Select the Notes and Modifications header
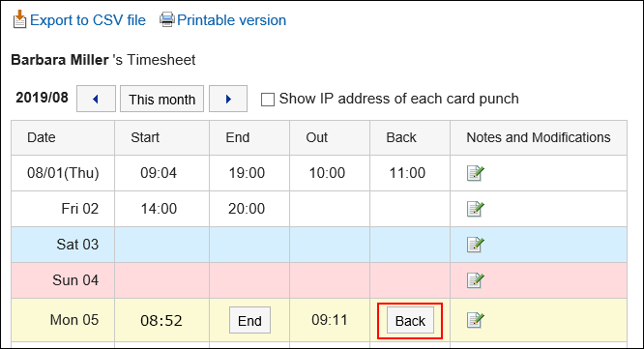644x349 pixels. coord(539,137)
